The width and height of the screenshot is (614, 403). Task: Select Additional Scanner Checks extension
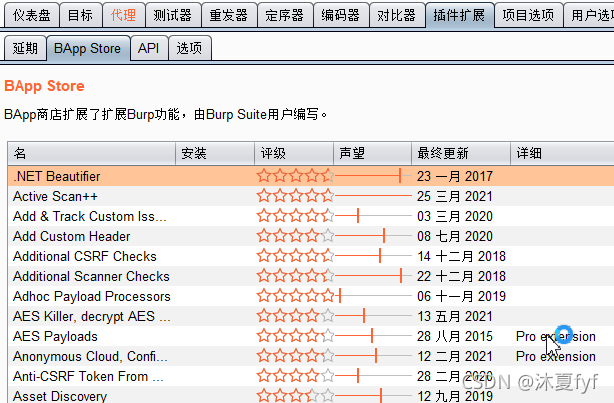[311, 276]
